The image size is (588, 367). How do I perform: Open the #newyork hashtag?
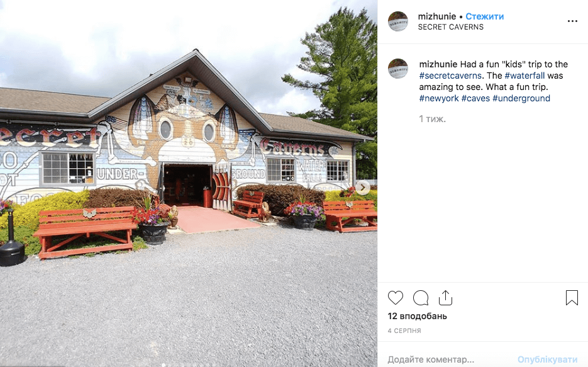pos(439,98)
